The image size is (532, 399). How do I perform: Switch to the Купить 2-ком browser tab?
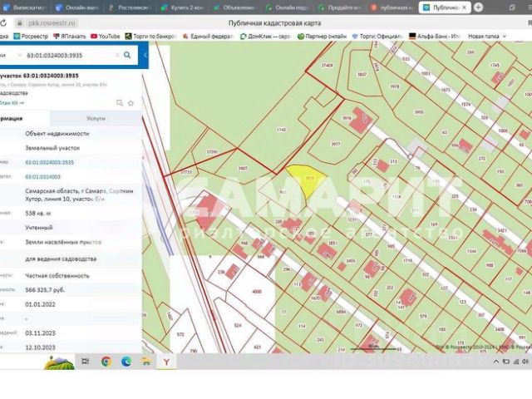pyautogui.click(x=183, y=7)
